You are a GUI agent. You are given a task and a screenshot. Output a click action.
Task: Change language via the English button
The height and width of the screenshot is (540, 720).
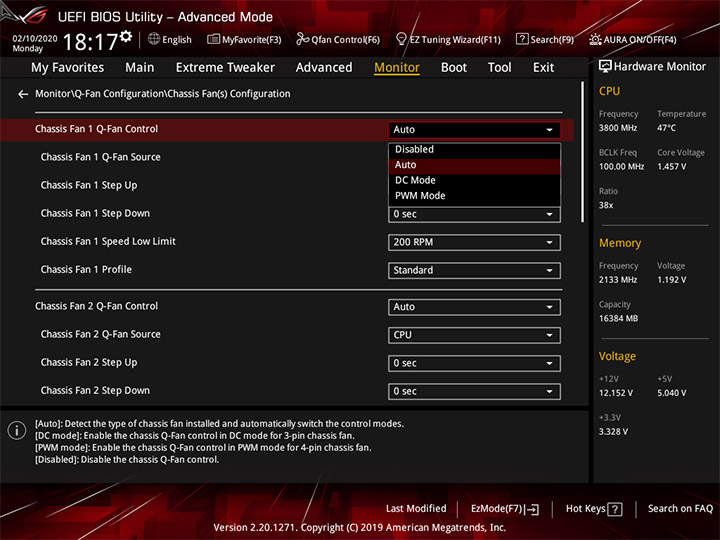coord(170,39)
